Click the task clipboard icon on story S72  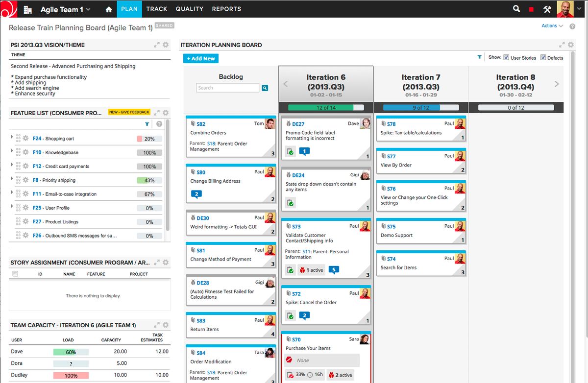tap(290, 315)
